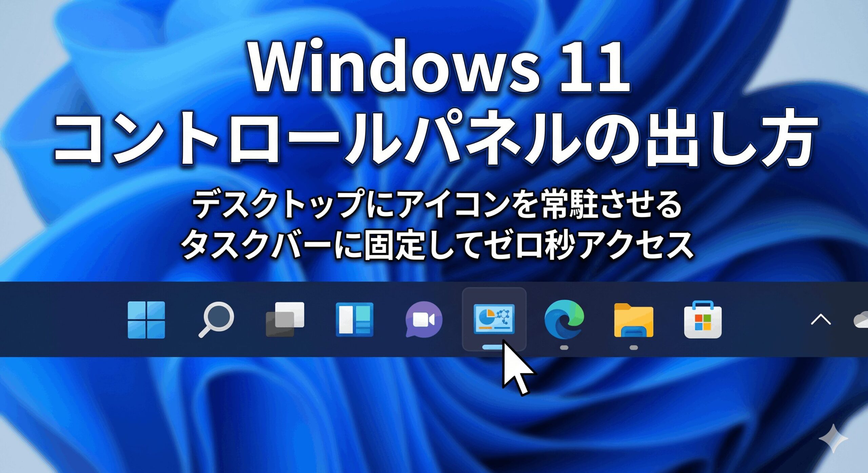
Task: Click the OneDrive cloud tray icon
Action: [x=861, y=321]
